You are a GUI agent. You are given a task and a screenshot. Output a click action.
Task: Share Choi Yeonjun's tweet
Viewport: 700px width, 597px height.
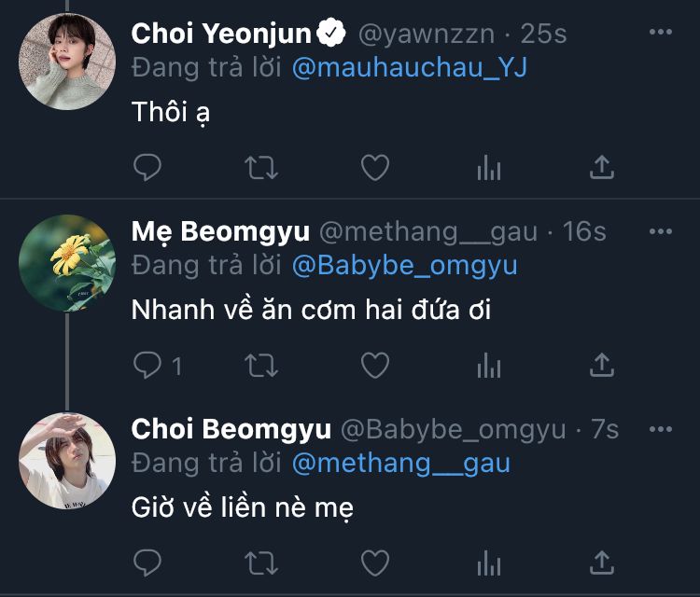click(x=603, y=168)
